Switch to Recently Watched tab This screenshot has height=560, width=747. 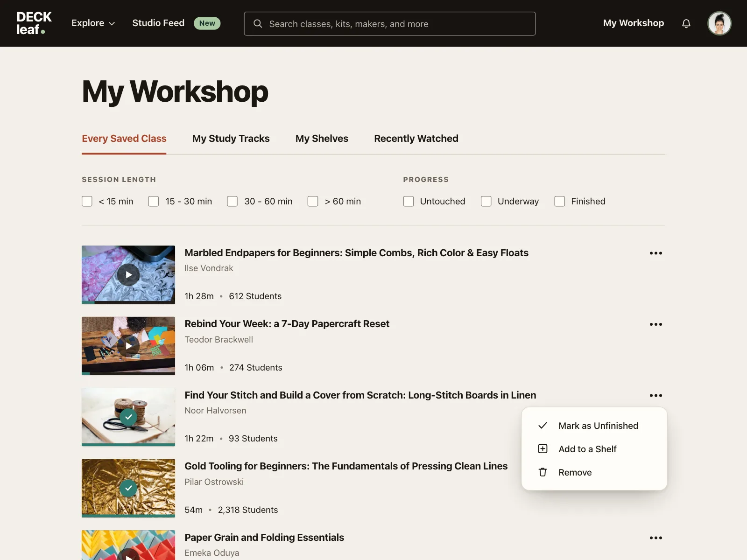416,139
